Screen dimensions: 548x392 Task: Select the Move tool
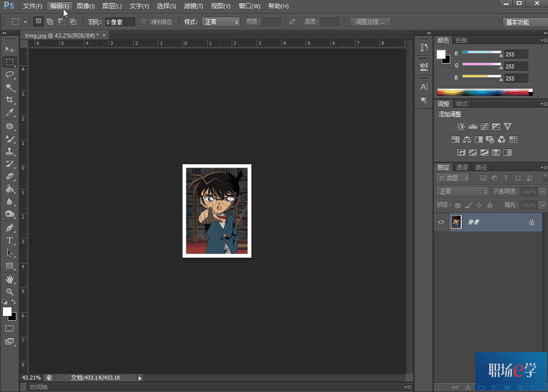9,50
